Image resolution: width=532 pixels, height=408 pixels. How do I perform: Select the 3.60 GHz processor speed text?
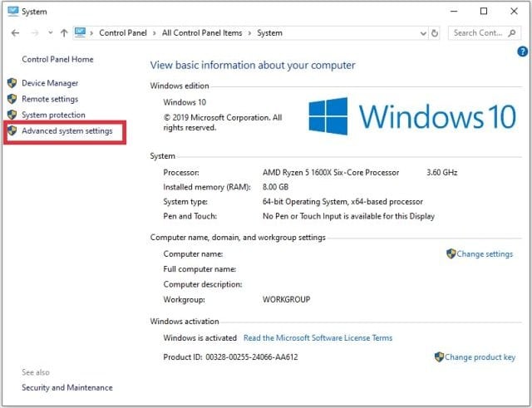click(x=441, y=173)
